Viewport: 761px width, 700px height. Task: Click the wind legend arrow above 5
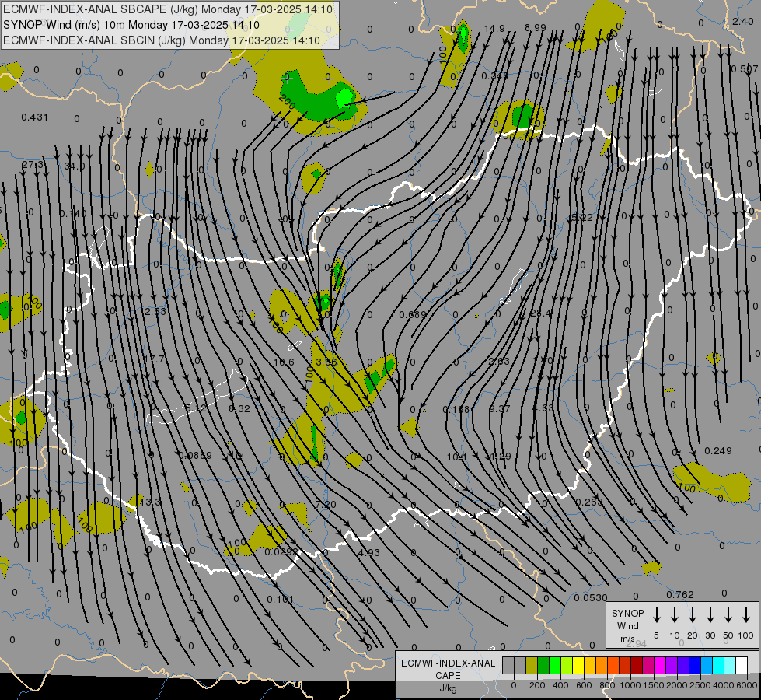click(x=656, y=615)
